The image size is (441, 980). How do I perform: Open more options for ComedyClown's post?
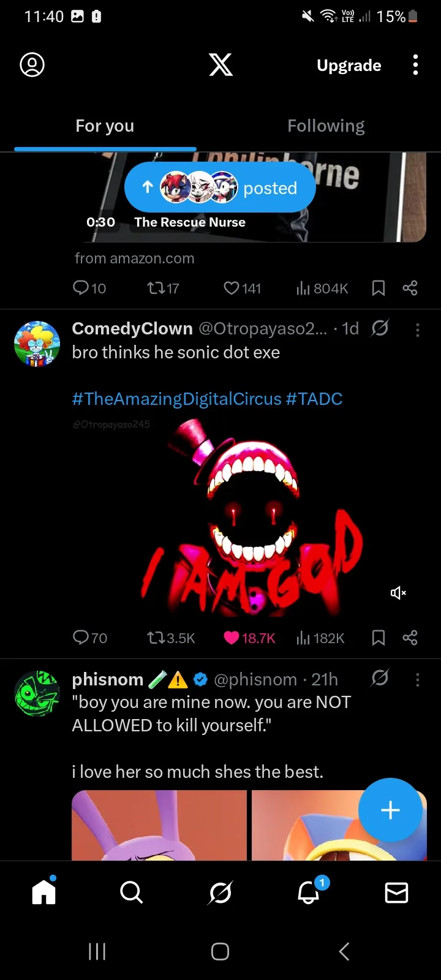click(x=418, y=330)
